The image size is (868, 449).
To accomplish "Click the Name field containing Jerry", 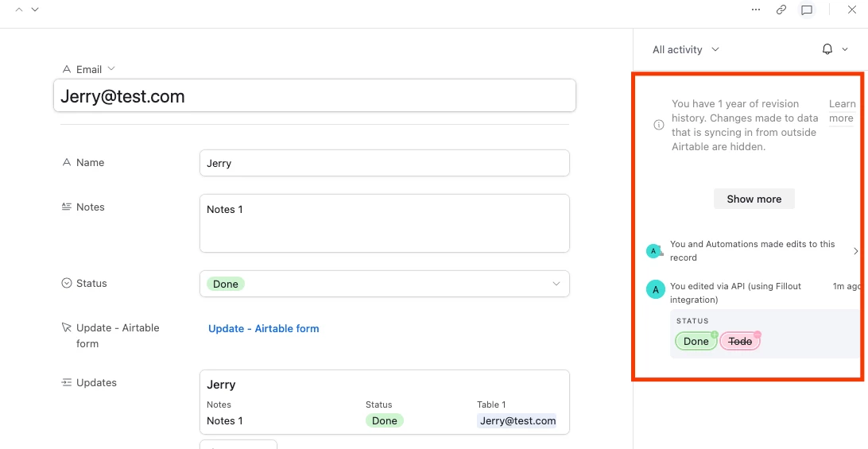I will click(x=384, y=163).
